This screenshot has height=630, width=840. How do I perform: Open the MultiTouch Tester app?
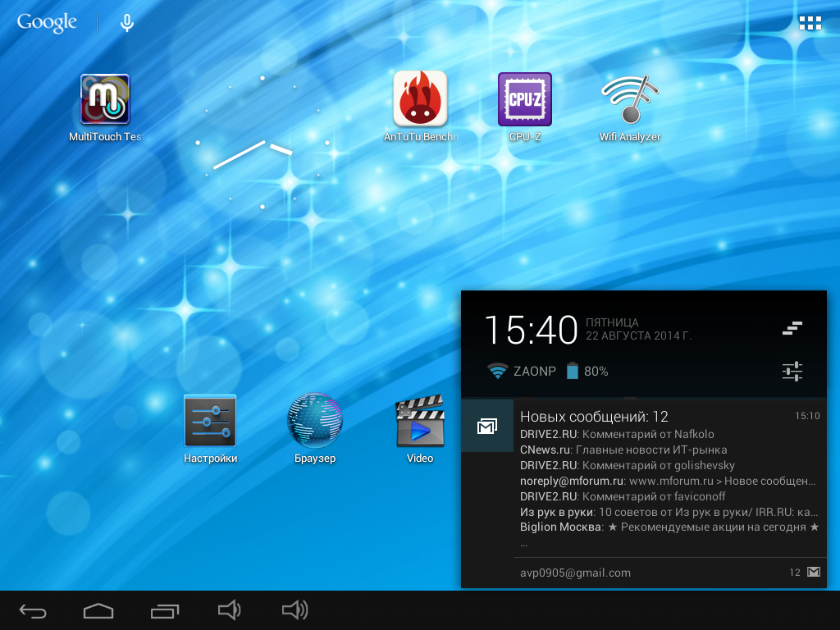105,100
